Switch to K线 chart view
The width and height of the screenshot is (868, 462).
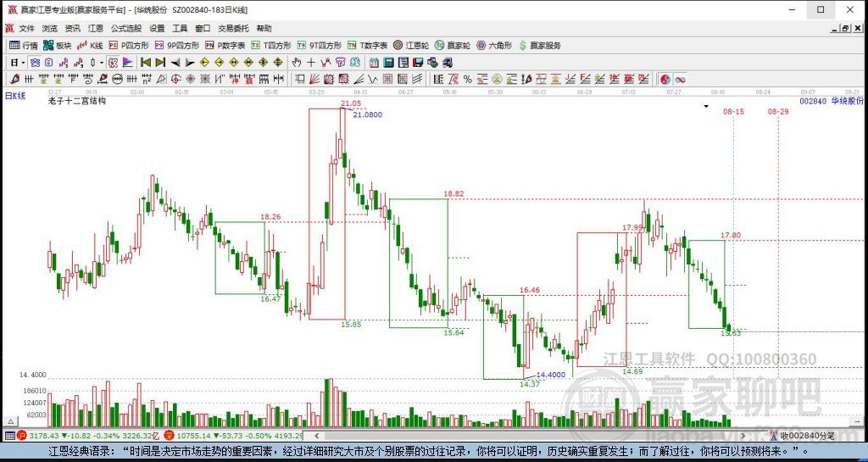[x=90, y=46]
